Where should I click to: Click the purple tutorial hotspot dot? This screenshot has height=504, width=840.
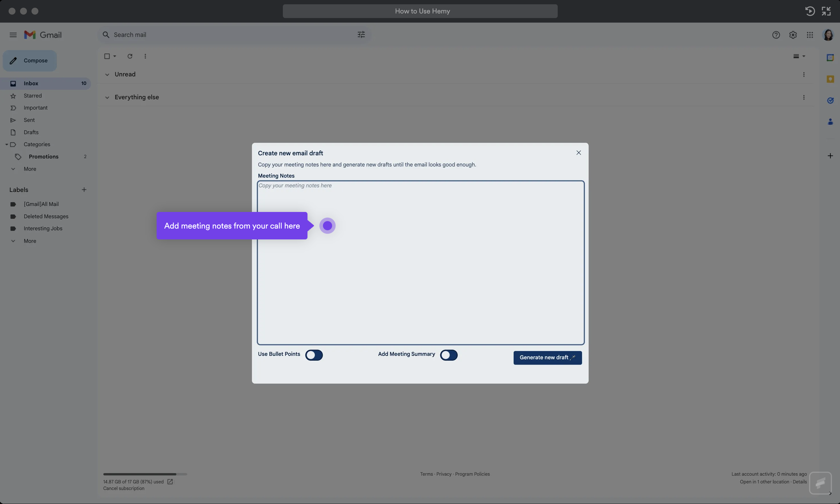point(327,226)
